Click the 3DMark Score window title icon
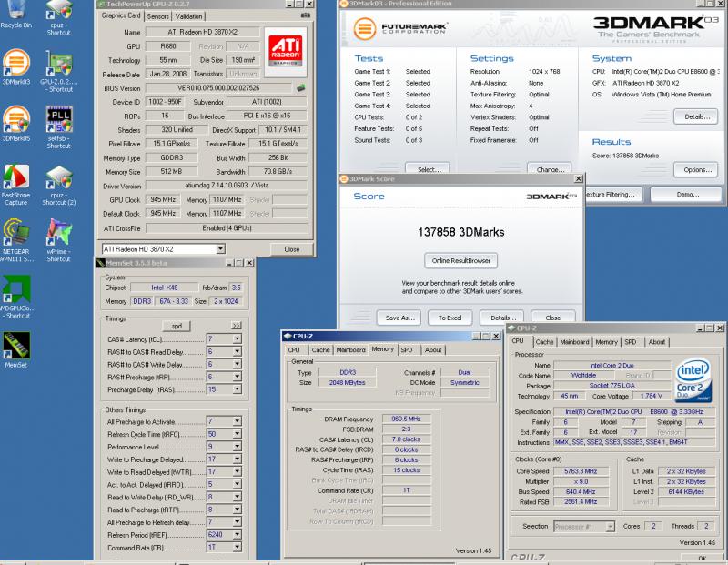The image size is (728, 565). click(x=344, y=178)
